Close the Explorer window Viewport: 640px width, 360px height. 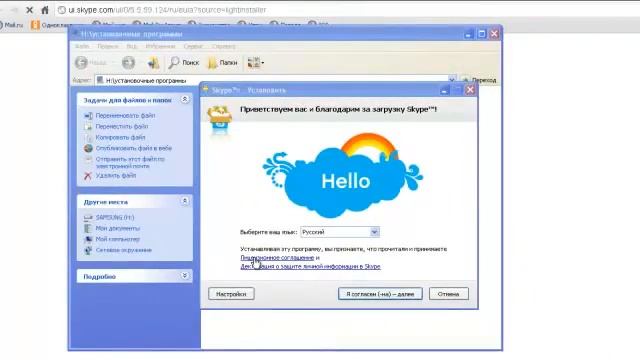(x=494, y=34)
